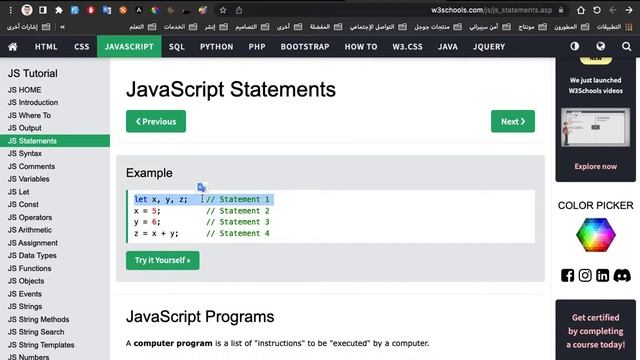Open the HOW TO nav item
Image resolution: width=640 pixels, height=360 pixels.
click(x=361, y=47)
